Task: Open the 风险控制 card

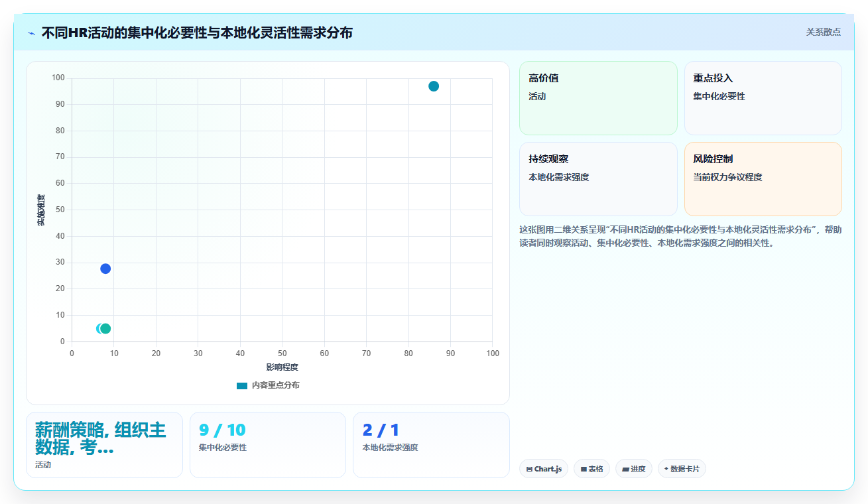Action: pos(763,179)
